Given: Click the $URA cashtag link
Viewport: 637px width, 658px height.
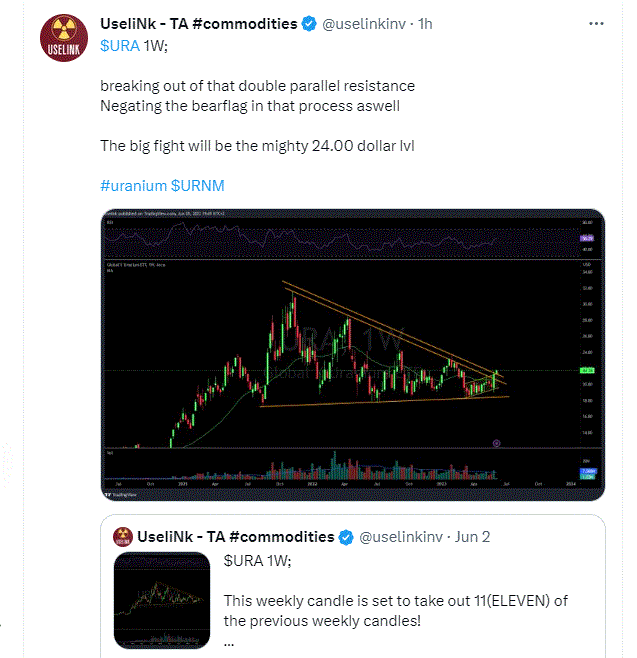Looking at the screenshot, I should point(120,45).
